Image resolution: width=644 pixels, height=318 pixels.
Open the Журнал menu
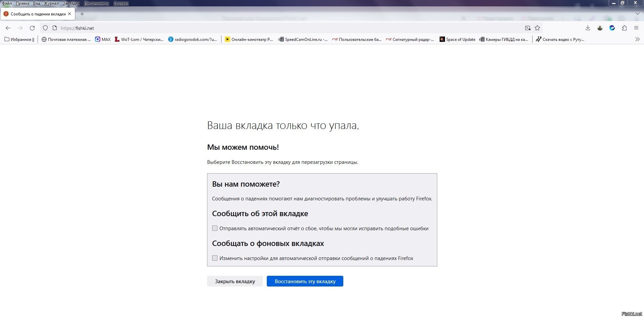(51, 3)
